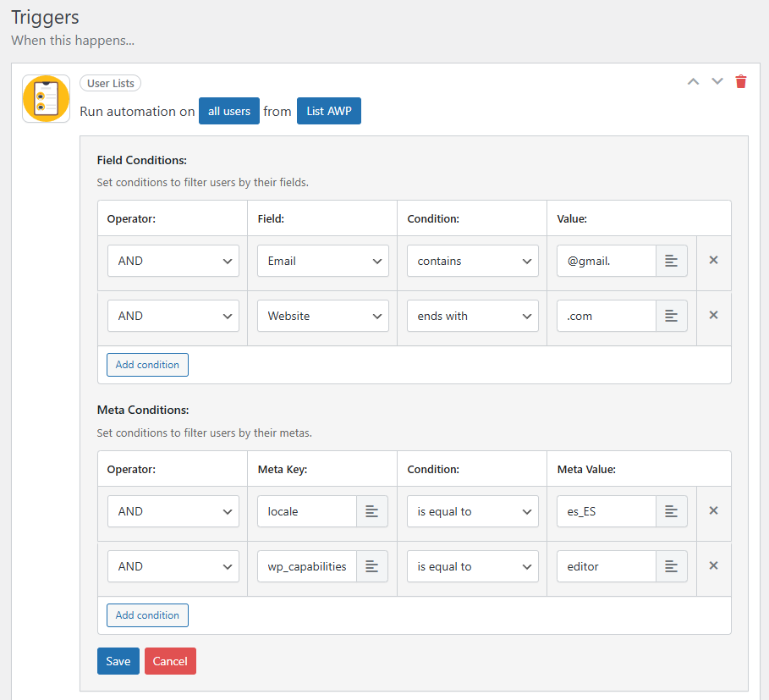Click the 'Meta Key:' column header
Image resolution: width=769 pixels, height=700 pixels.
[283, 470]
